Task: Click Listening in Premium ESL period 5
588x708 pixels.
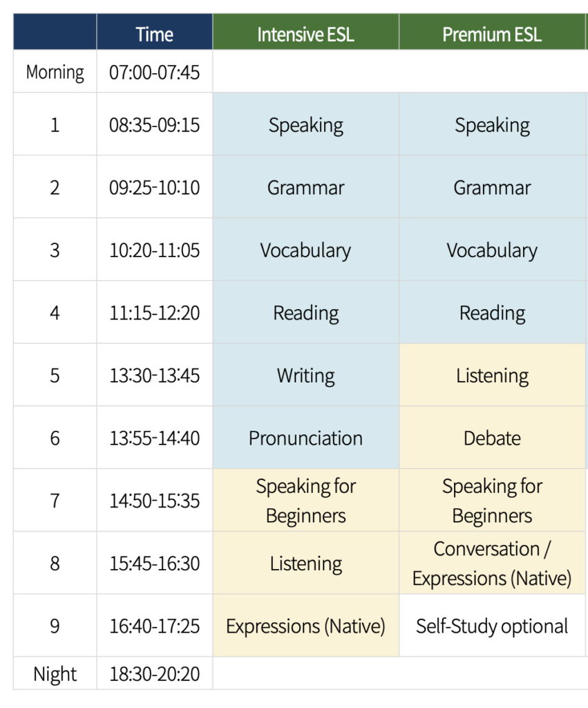Action: 492,375
